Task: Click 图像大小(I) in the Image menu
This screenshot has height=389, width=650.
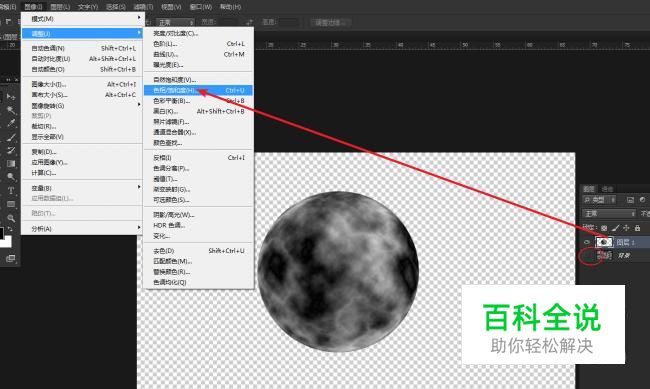Action: click(x=82, y=84)
